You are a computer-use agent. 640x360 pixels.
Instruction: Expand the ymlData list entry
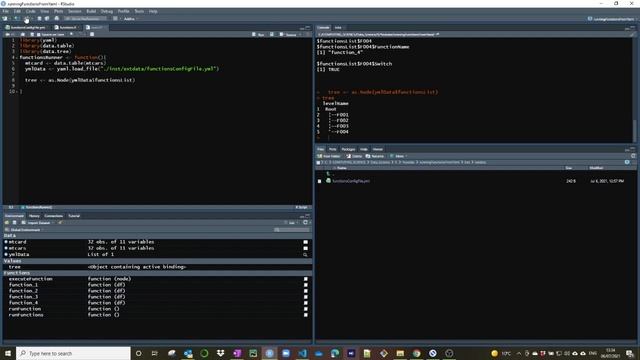pyautogui.click(x=6, y=254)
